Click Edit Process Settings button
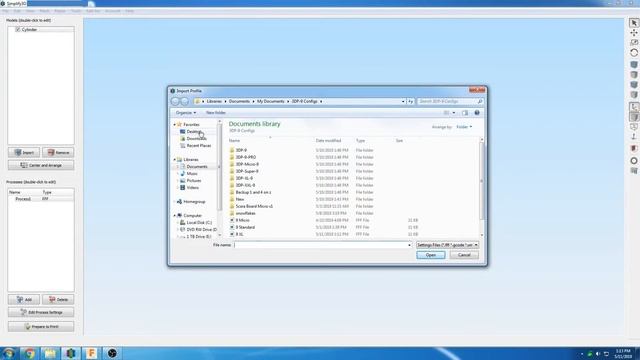 [41, 312]
